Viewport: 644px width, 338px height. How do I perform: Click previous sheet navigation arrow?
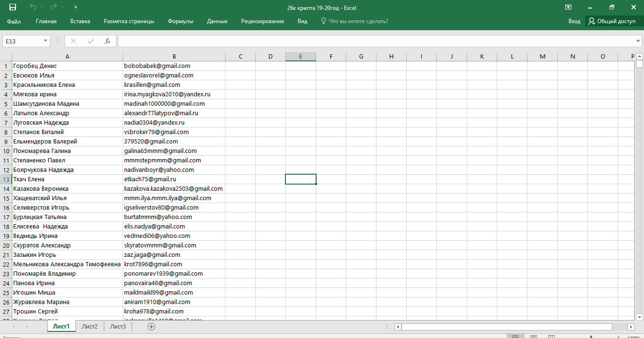point(13,327)
